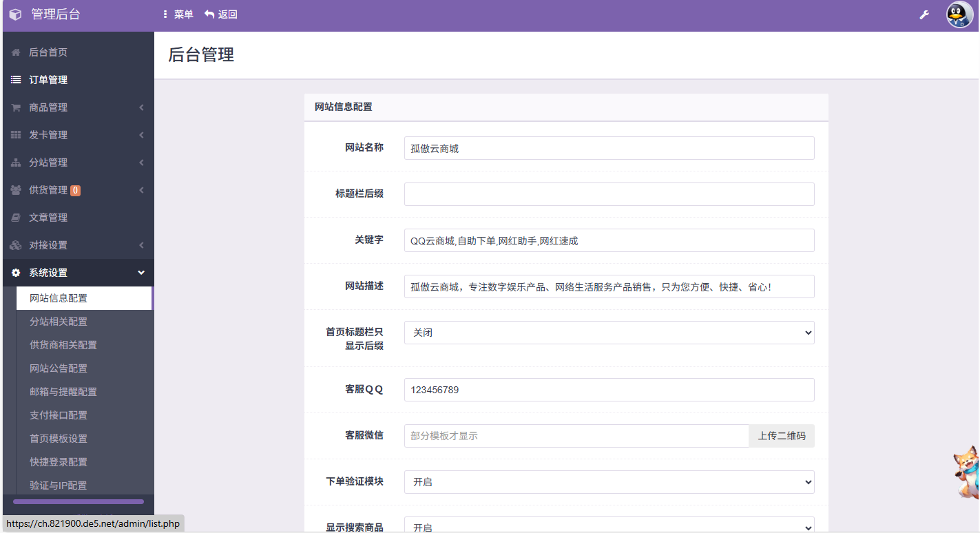Expand the 分站管理 sidebar menu

pos(77,163)
